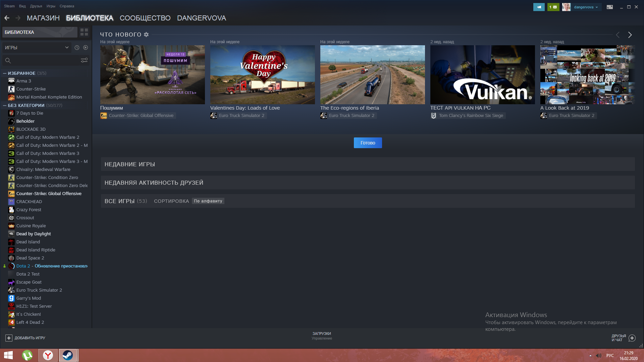Screen dimensions: 644x362
Task: Click ДОБАВИТЬ ИГРУ label
Action: [x=30, y=338]
